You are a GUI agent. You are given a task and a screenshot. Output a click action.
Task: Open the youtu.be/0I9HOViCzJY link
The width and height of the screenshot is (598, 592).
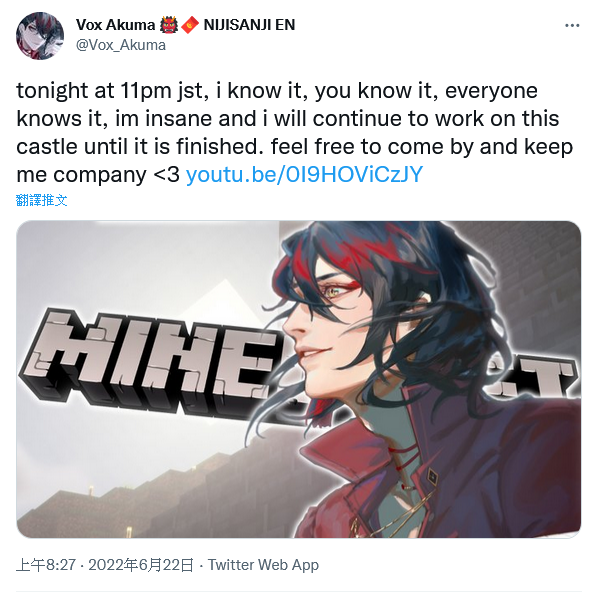304,174
